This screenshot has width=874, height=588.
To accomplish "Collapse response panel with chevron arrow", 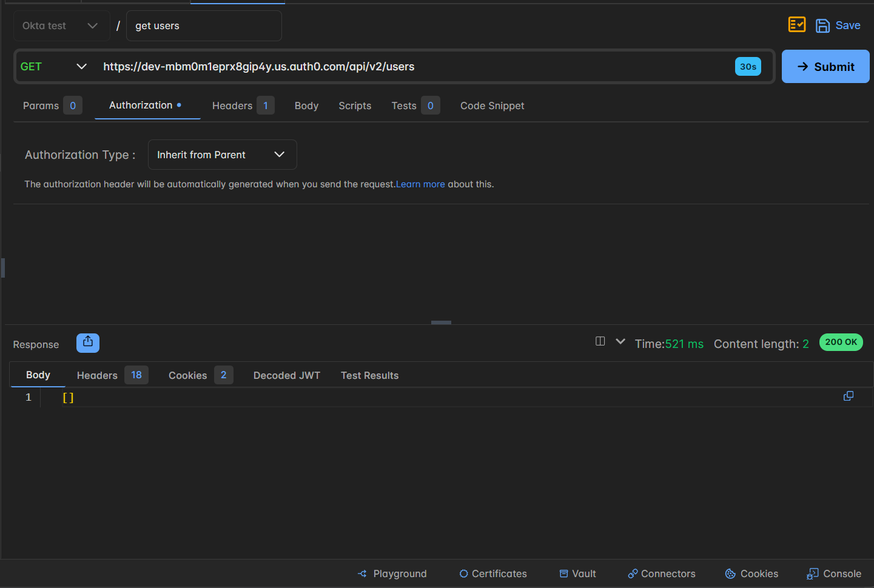I will point(620,341).
